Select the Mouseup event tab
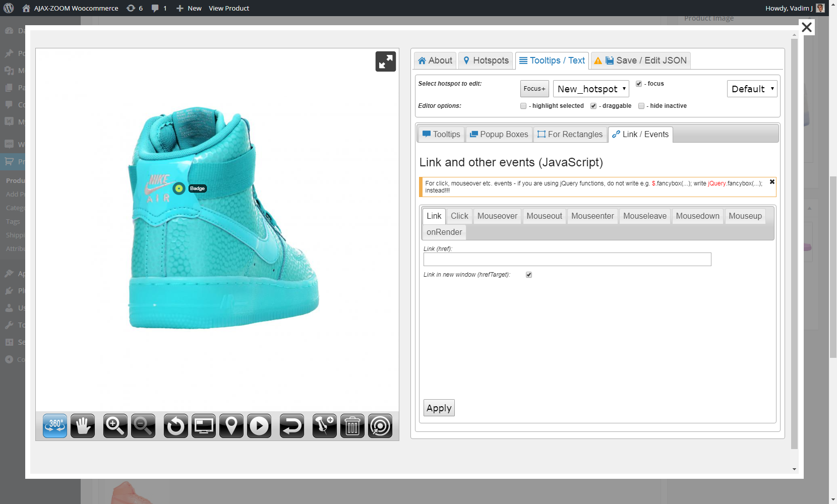Viewport: 837px width, 504px height. [x=745, y=216]
